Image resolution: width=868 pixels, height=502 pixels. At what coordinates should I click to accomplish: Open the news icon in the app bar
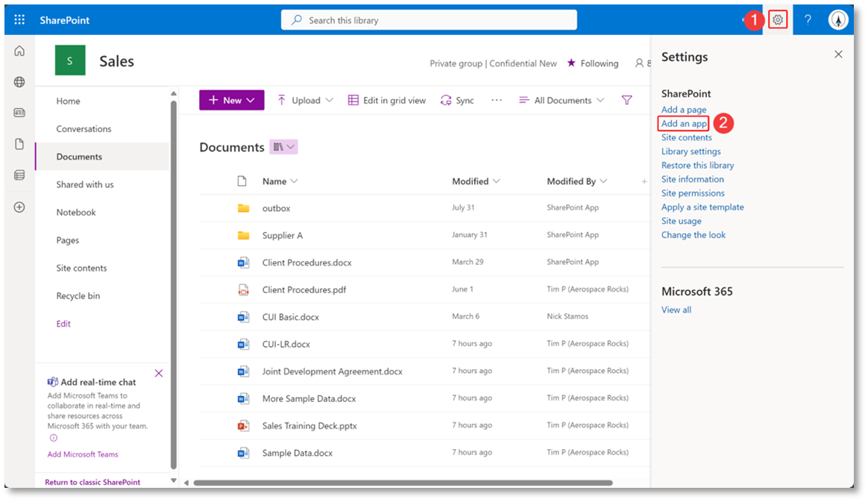pyautogui.click(x=19, y=113)
